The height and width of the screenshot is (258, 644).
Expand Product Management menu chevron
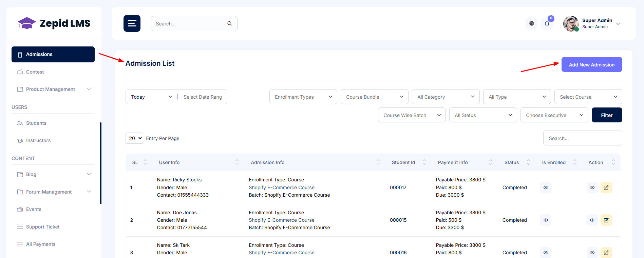[89, 89]
